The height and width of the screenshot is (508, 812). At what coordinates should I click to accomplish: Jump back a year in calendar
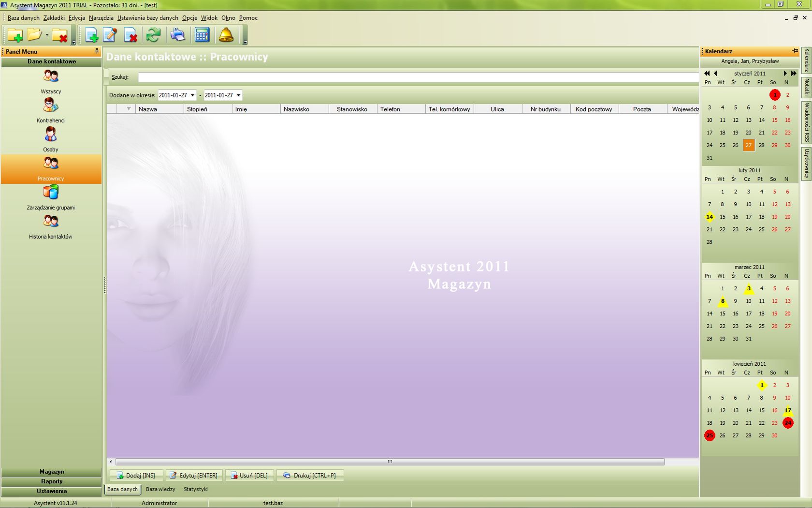coord(707,74)
